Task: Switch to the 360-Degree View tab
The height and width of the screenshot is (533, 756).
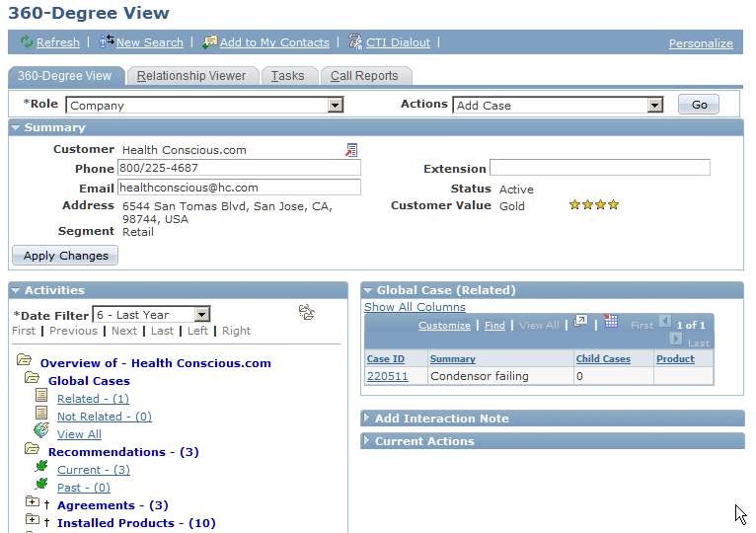Action: point(66,76)
